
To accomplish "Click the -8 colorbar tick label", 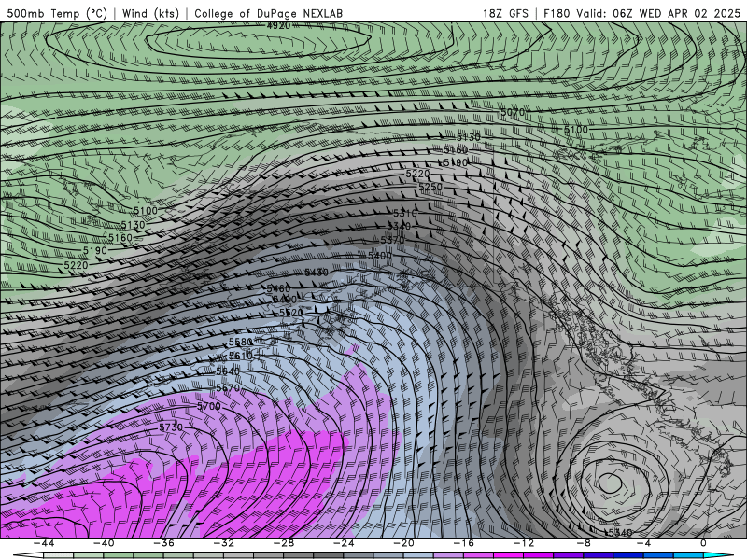I will [x=584, y=543].
